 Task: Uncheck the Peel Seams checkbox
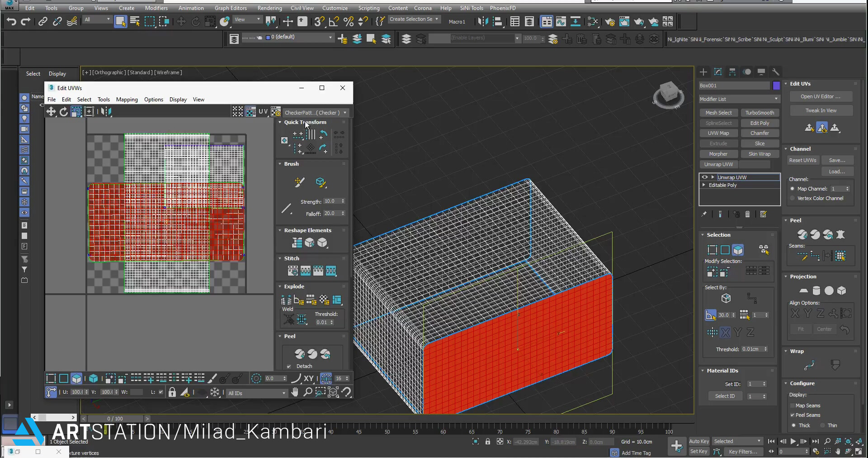coord(793,415)
